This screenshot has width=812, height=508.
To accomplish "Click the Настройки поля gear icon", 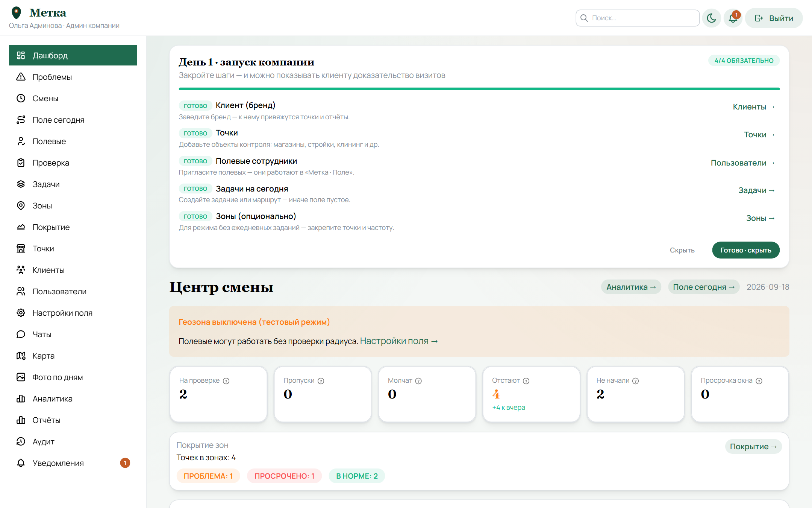I will (x=21, y=313).
